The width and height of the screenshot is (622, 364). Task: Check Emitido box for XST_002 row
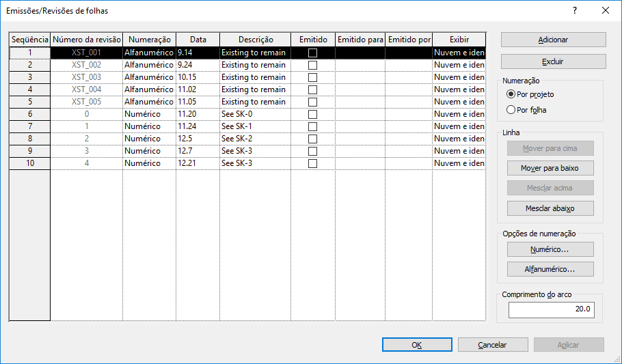tap(312, 65)
